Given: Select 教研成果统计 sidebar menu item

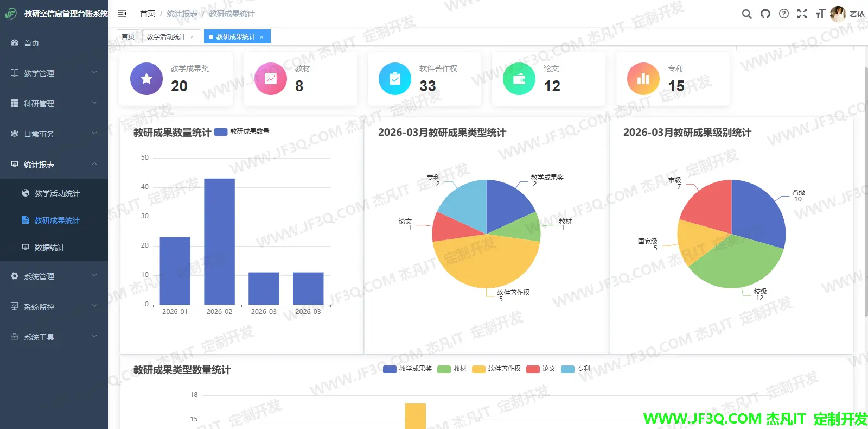Looking at the screenshot, I should click(54, 220).
